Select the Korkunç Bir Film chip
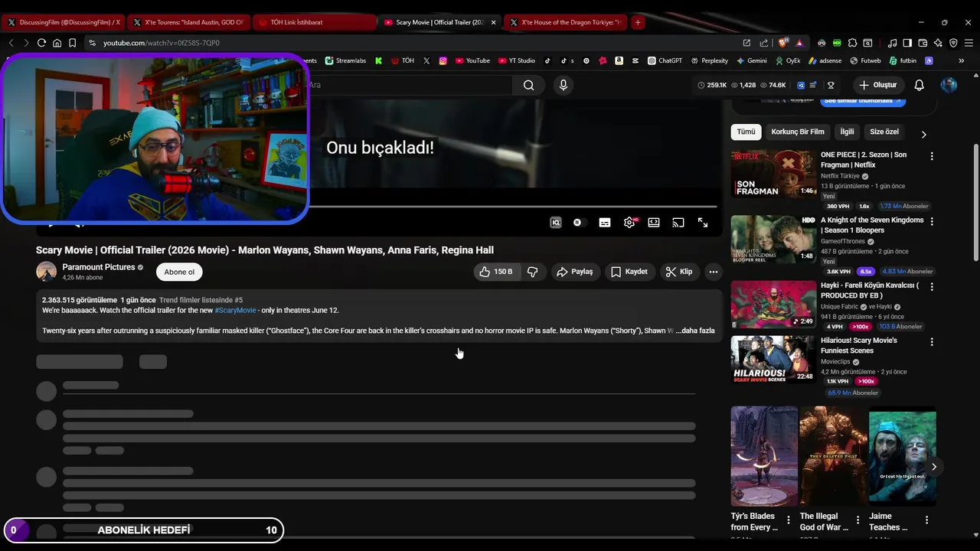980x551 pixels. point(798,132)
